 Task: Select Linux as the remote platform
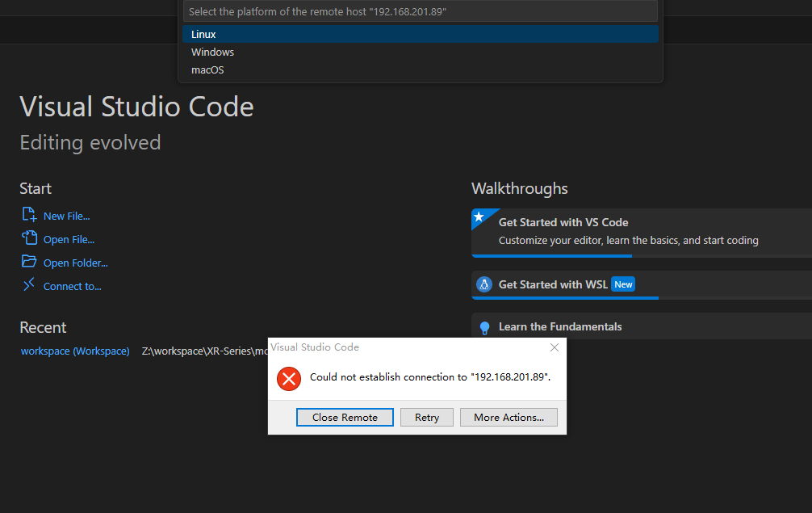point(420,34)
